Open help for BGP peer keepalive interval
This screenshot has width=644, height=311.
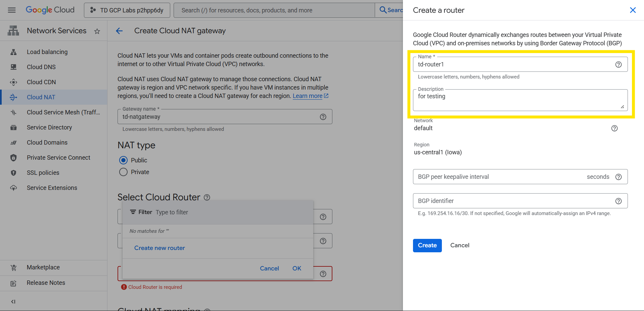click(x=618, y=177)
